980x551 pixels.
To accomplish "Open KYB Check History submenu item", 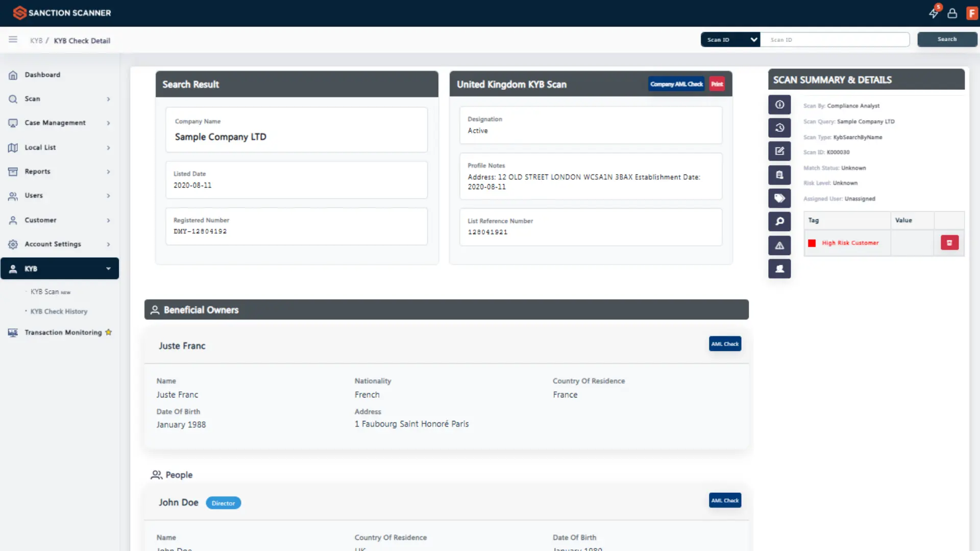I will (59, 312).
